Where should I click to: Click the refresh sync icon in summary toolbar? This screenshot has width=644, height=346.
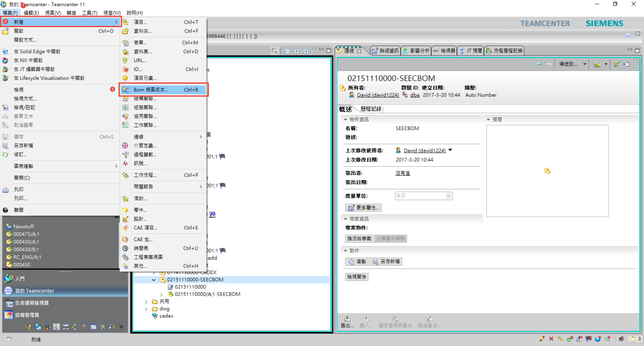point(617,64)
